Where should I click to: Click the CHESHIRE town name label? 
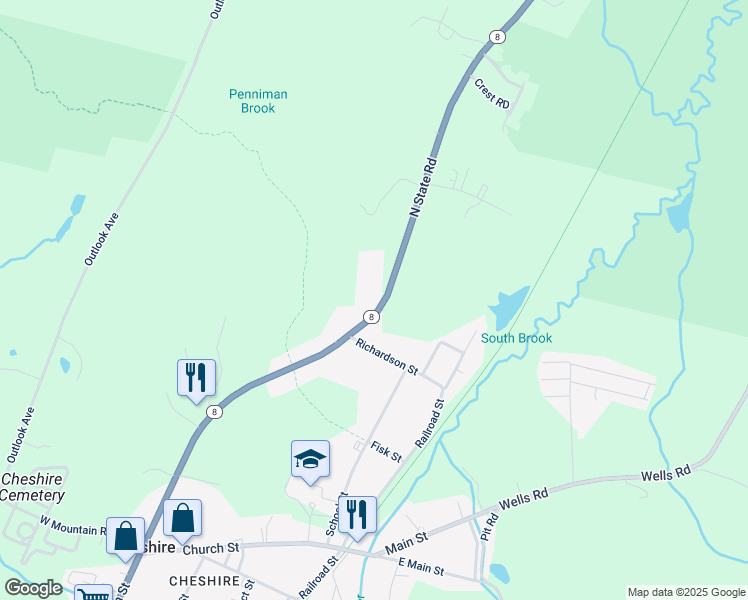(x=205, y=581)
